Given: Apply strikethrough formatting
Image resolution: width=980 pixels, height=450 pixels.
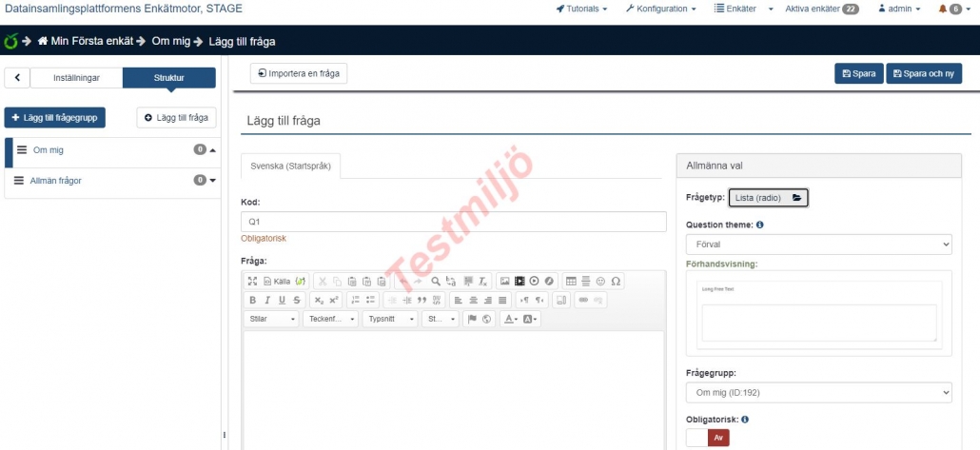Looking at the screenshot, I should [x=297, y=300].
